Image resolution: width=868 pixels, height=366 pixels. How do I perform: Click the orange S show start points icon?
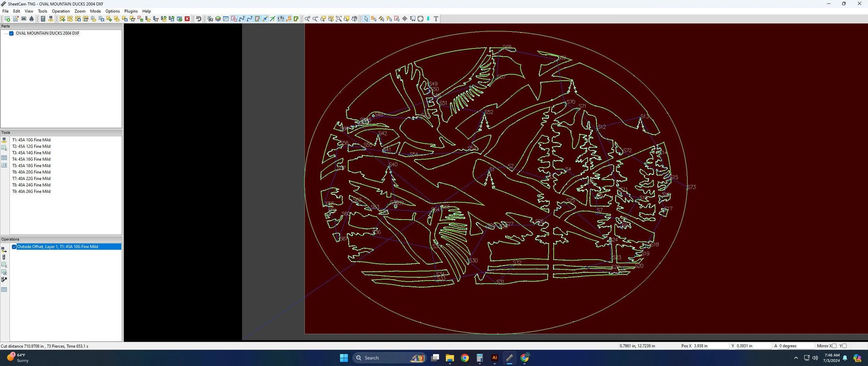[289, 19]
